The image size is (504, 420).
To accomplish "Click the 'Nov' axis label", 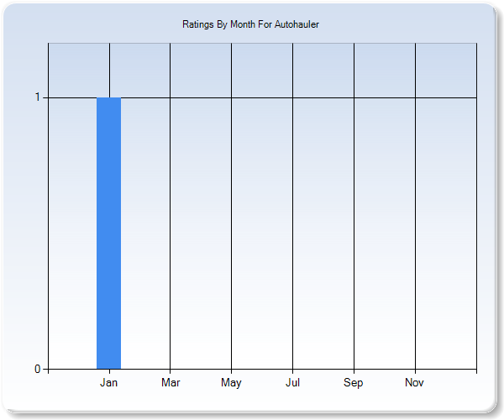I will 414,382.
